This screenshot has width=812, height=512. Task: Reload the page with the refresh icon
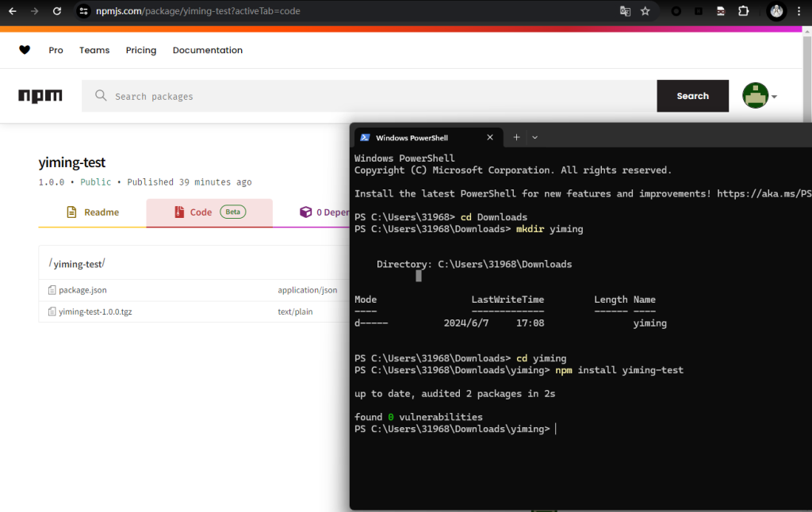[57, 11]
